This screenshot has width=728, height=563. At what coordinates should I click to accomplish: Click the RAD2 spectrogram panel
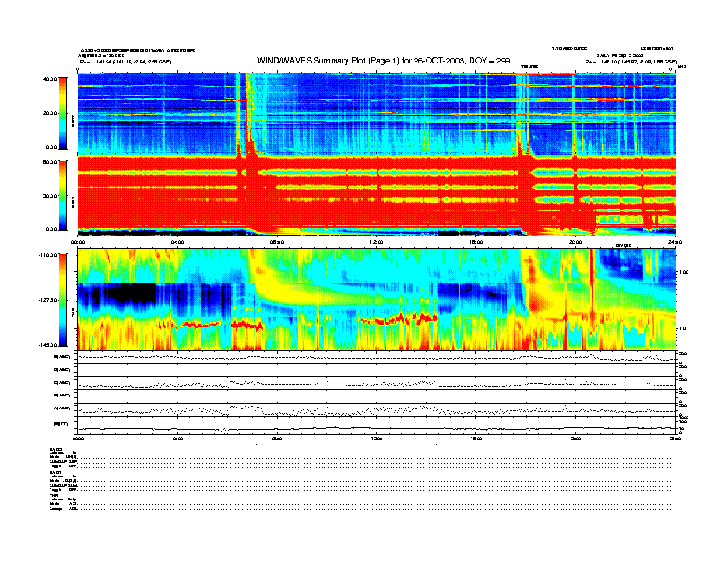click(x=377, y=113)
